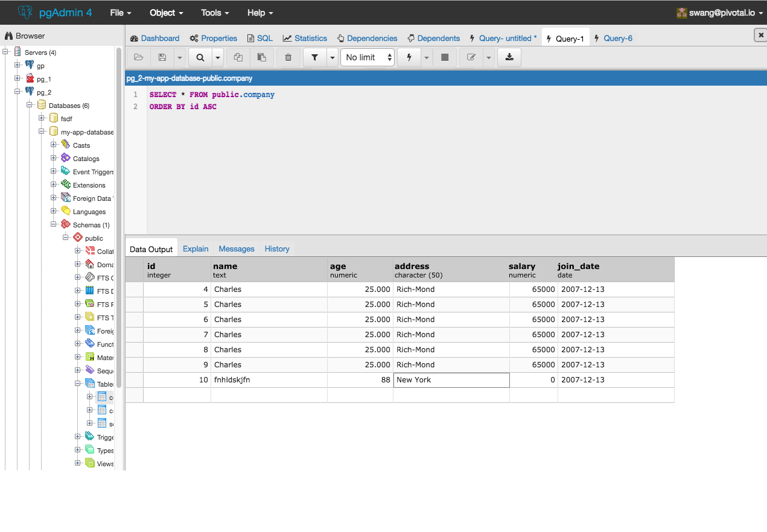The image size is (767, 532).
Task: Run the query with lightning bolt icon
Action: (409, 57)
